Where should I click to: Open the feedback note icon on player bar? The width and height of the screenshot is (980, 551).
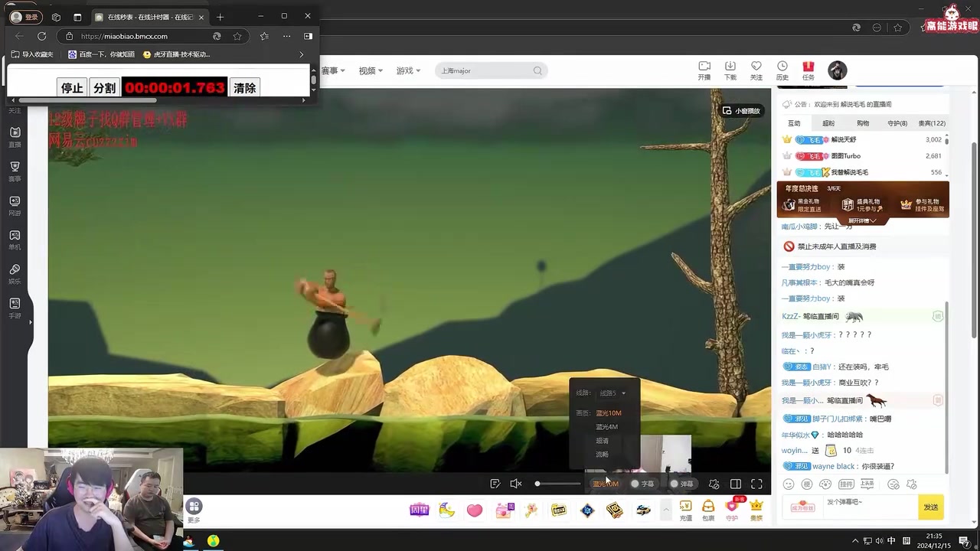tap(495, 484)
